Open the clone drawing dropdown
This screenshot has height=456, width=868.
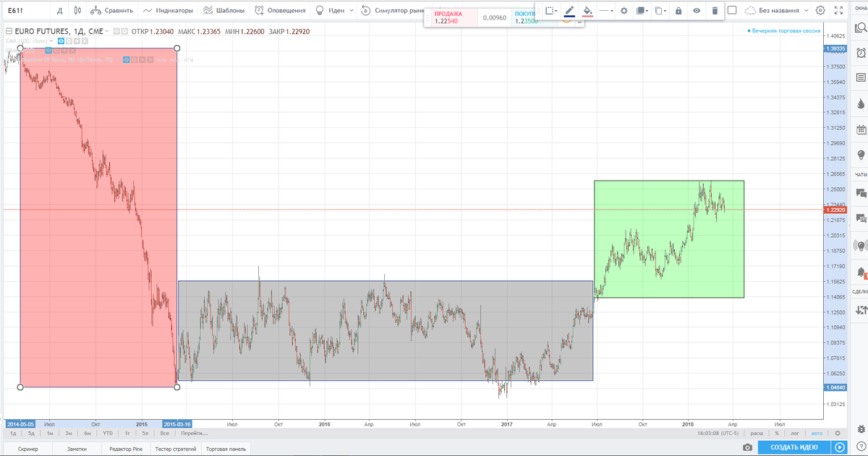tap(660, 11)
